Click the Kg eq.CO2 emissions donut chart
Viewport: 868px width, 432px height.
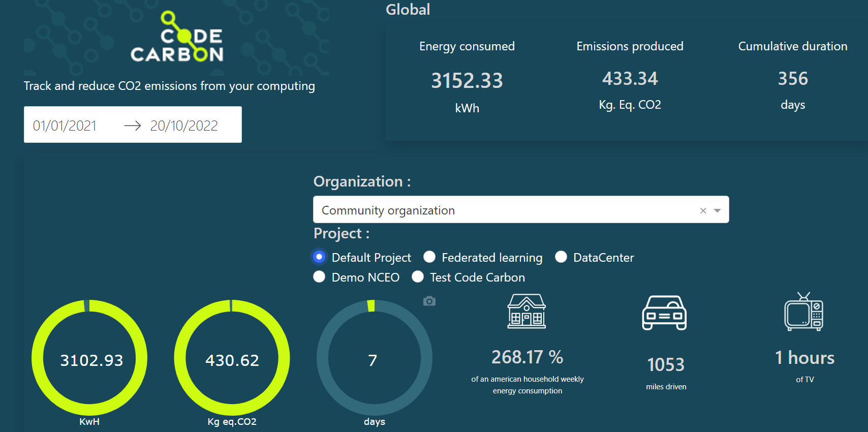[232, 358]
